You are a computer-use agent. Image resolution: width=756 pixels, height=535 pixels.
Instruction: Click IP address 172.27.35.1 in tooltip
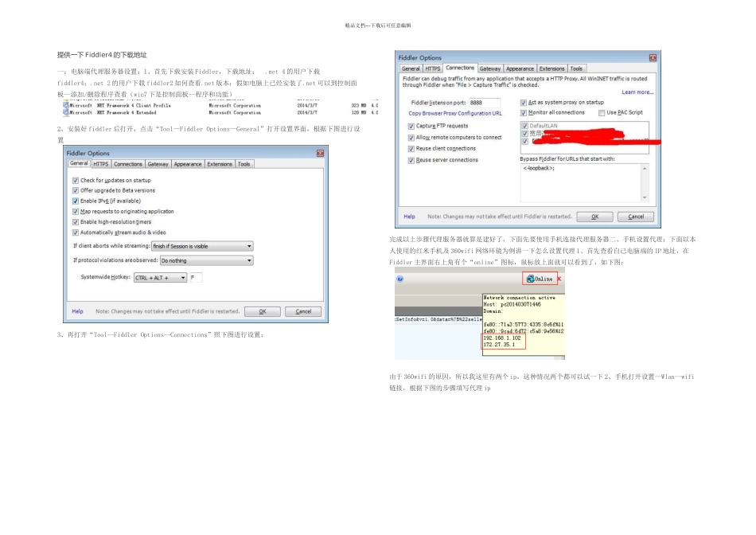[499, 345]
